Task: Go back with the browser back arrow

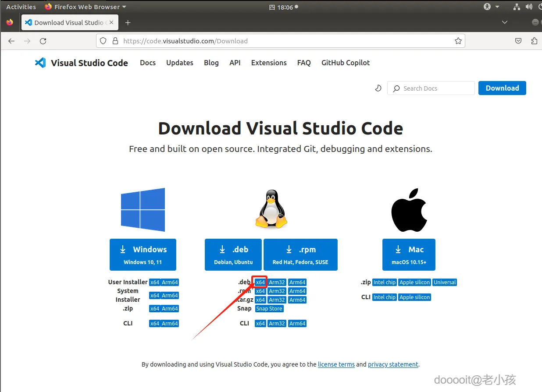Action: pos(11,41)
